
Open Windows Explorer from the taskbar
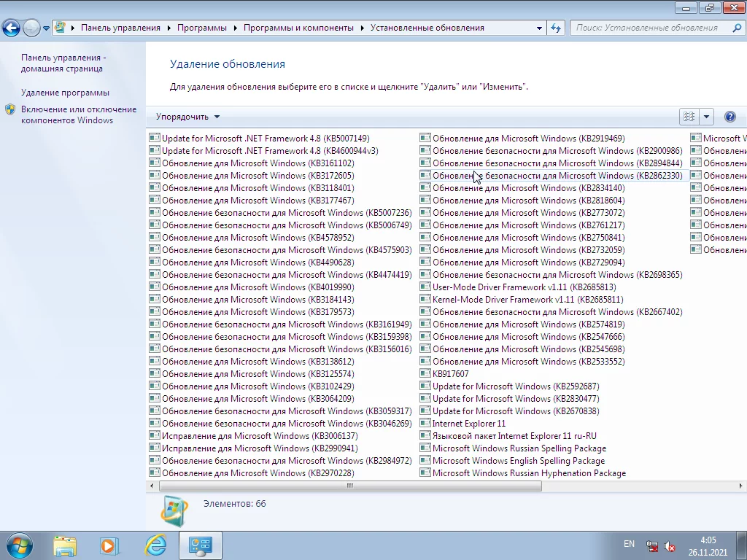(x=65, y=545)
